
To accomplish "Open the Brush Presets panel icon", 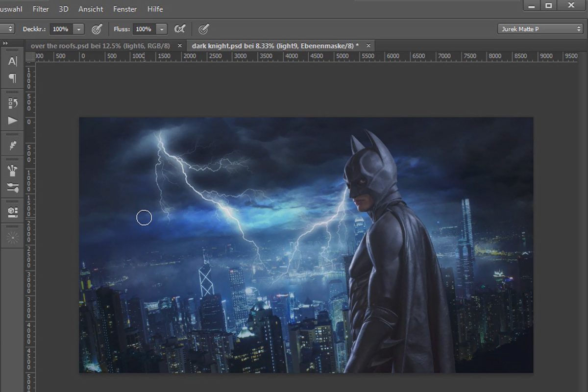I will pyautogui.click(x=13, y=171).
